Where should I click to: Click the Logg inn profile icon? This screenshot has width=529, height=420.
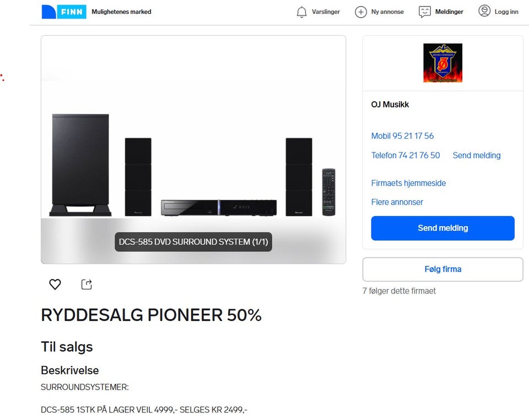coord(484,11)
